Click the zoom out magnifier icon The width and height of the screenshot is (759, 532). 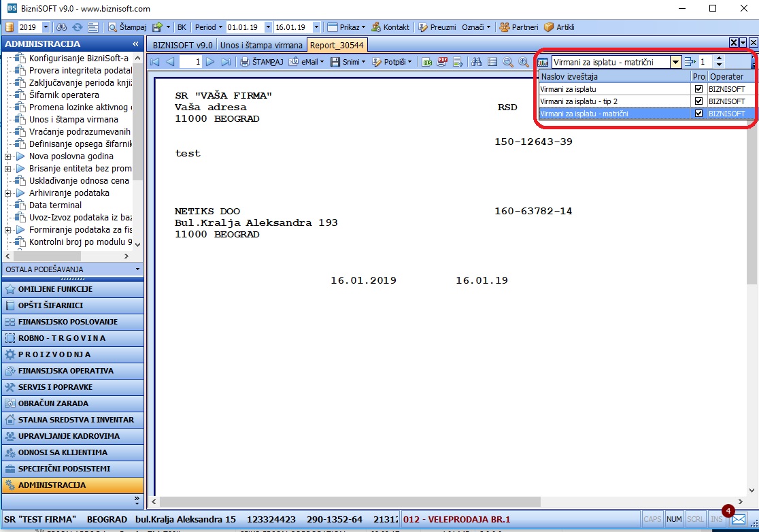pyautogui.click(x=508, y=62)
